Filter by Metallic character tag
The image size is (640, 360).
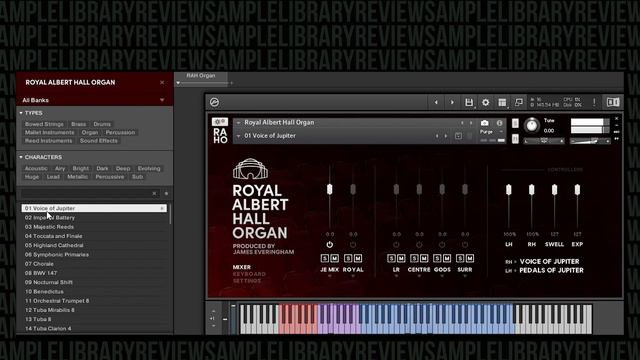coord(78,177)
